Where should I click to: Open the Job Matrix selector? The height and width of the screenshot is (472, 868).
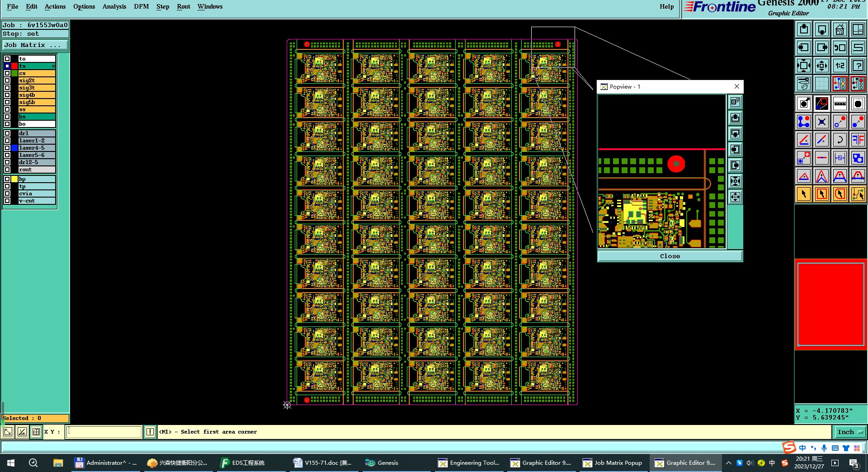35,45
